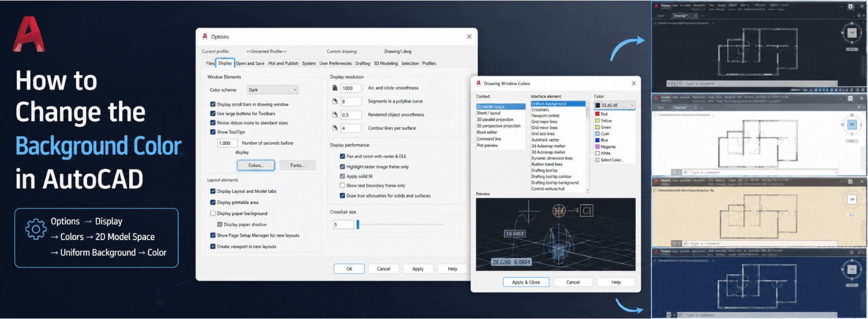The width and height of the screenshot is (868, 319).
Task: Click the Number of seconds before display field
Action: click(x=227, y=143)
